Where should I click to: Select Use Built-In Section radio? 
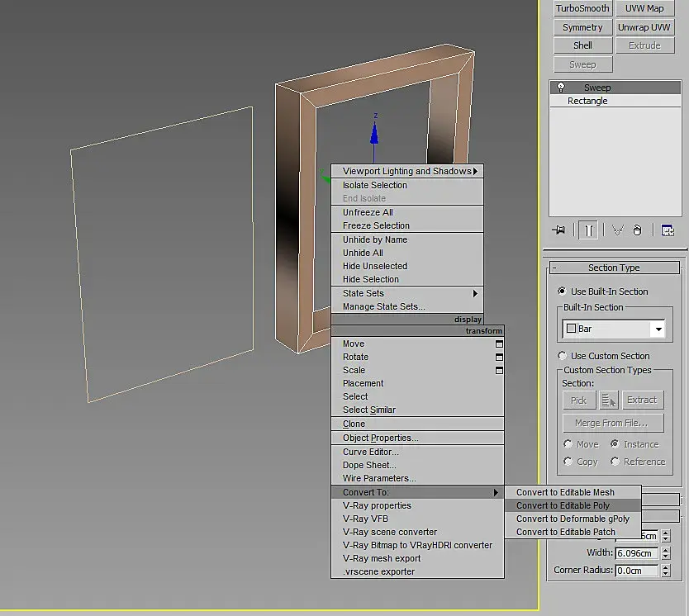point(562,291)
